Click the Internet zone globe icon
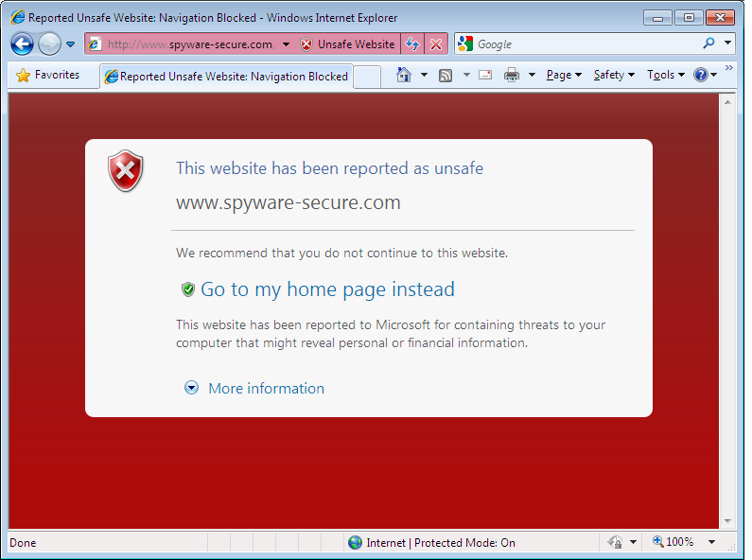Screen dimensions: 752x560 [x=356, y=542]
